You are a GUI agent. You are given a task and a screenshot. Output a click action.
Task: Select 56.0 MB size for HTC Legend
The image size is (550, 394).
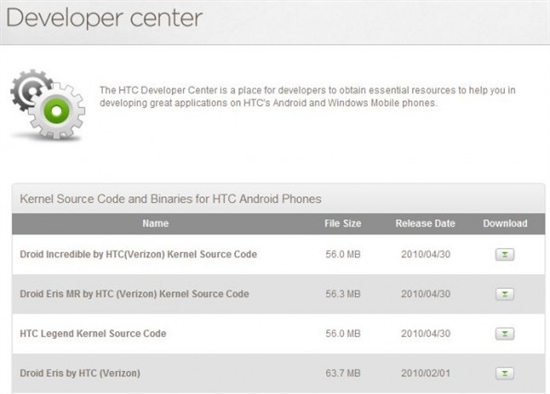[343, 334]
